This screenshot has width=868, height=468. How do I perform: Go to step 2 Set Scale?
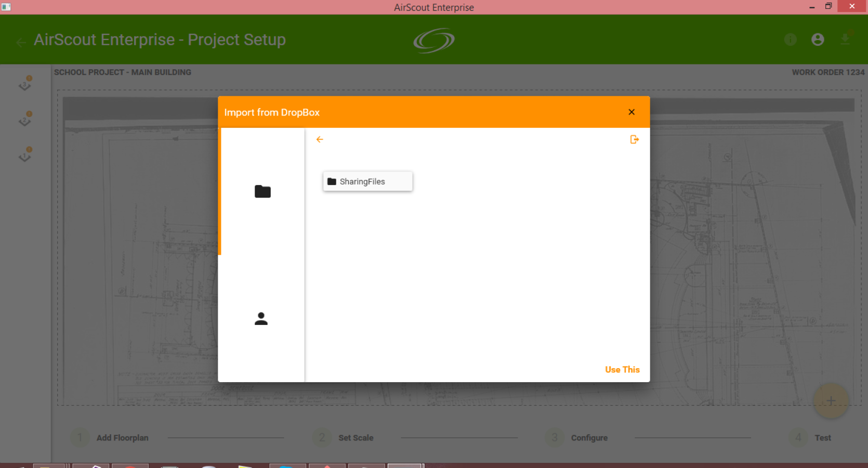pos(343,438)
